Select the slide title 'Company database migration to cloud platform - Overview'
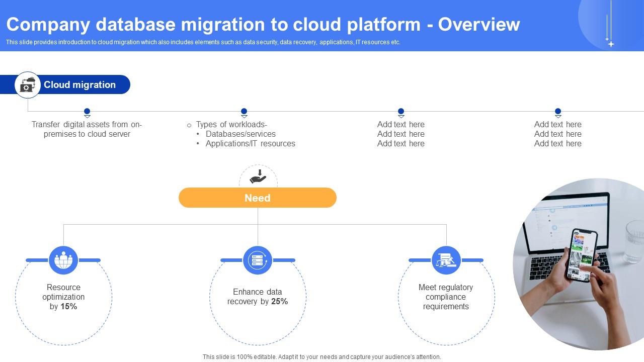Viewport: 644px width, 362px height. click(x=263, y=24)
